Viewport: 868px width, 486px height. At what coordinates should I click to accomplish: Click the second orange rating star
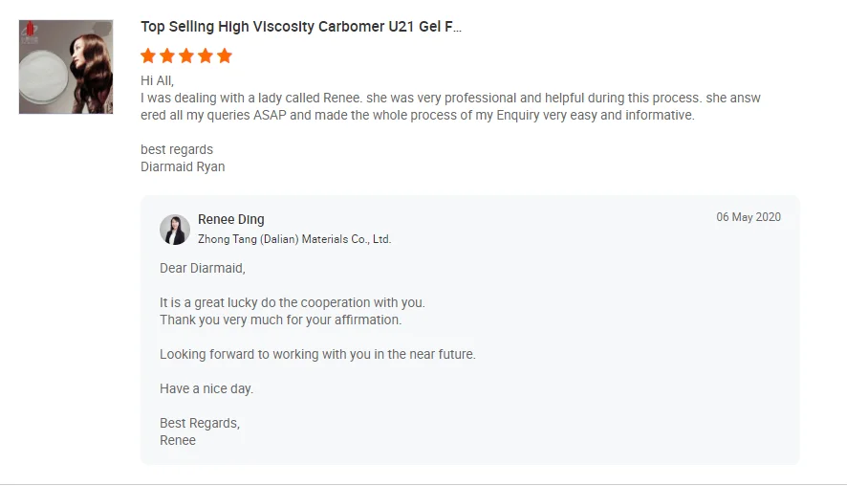[167, 55]
